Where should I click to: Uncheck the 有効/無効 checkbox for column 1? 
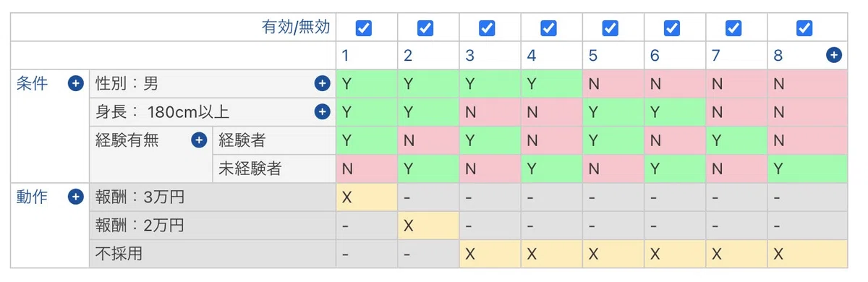pos(364,28)
